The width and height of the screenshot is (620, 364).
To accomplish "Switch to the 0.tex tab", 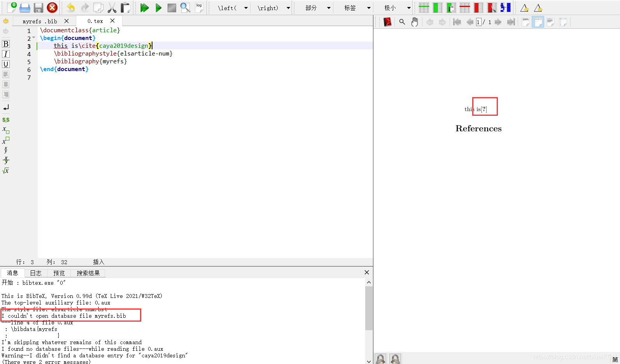I will (95, 21).
